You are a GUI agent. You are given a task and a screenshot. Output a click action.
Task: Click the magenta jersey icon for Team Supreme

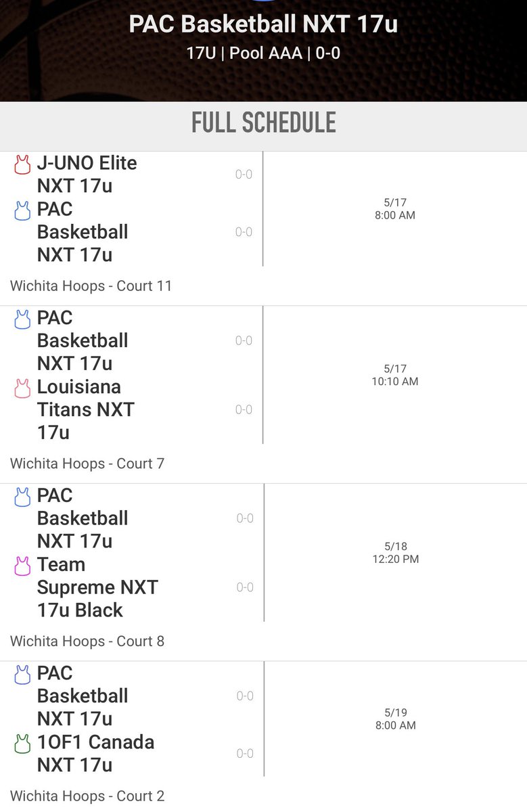[x=23, y=566]
